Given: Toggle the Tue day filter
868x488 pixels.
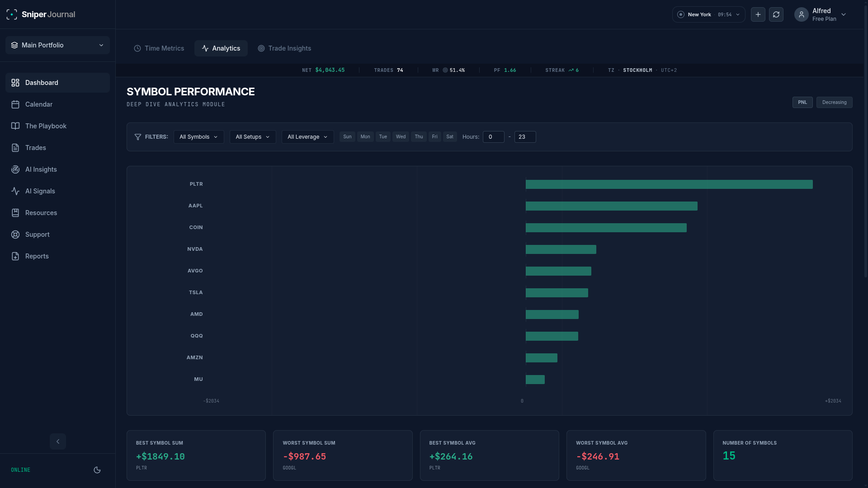Looking at the screenshot, I should pyautogui.click(x=383, y=136).
